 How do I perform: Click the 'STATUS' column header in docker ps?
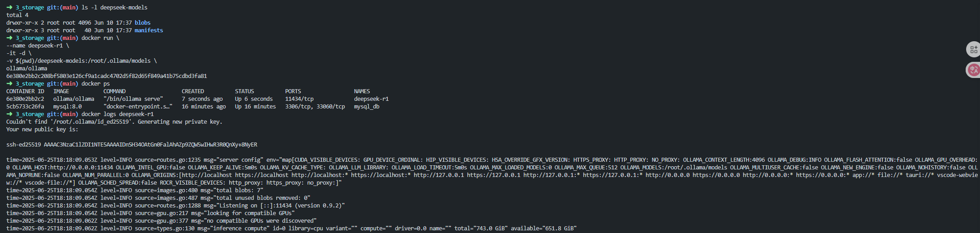click(x=244, y=91)
